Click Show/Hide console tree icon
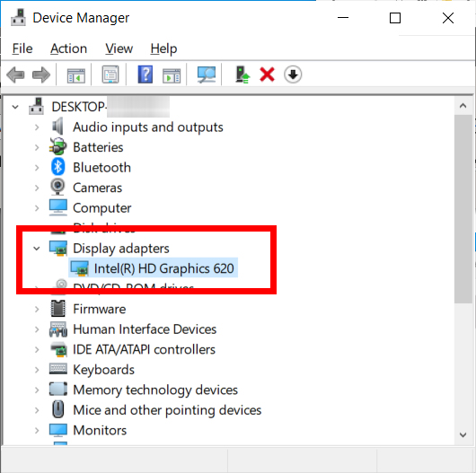 coord(76,75)
